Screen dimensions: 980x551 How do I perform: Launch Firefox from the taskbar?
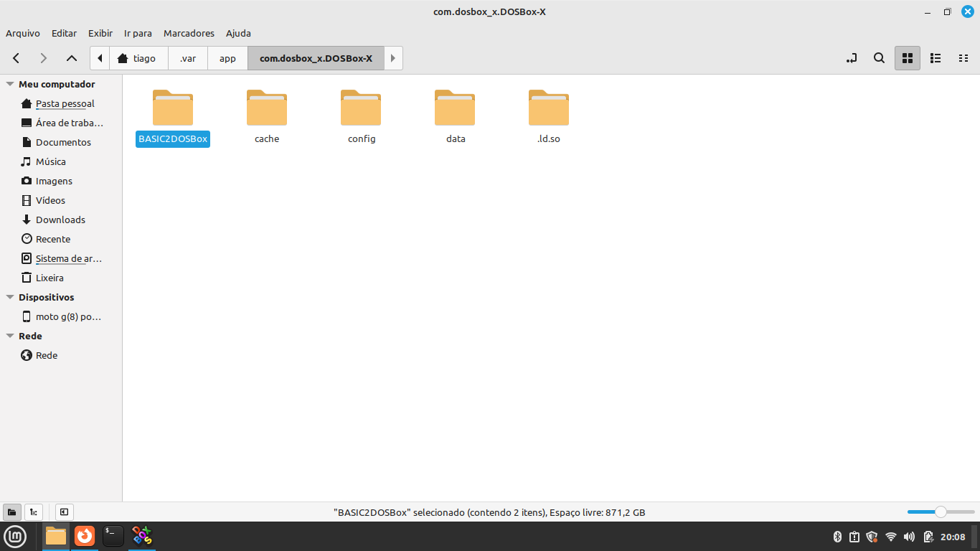(85, 535)
